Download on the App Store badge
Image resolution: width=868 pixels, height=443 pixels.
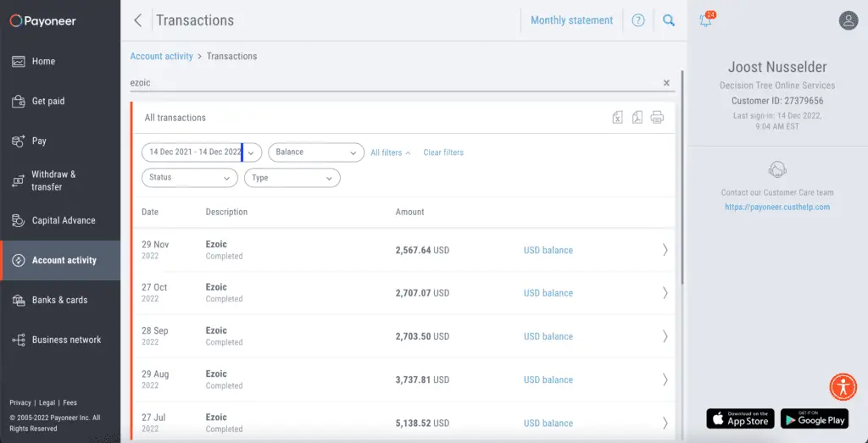pyautogui.click(x=740, y=418)
